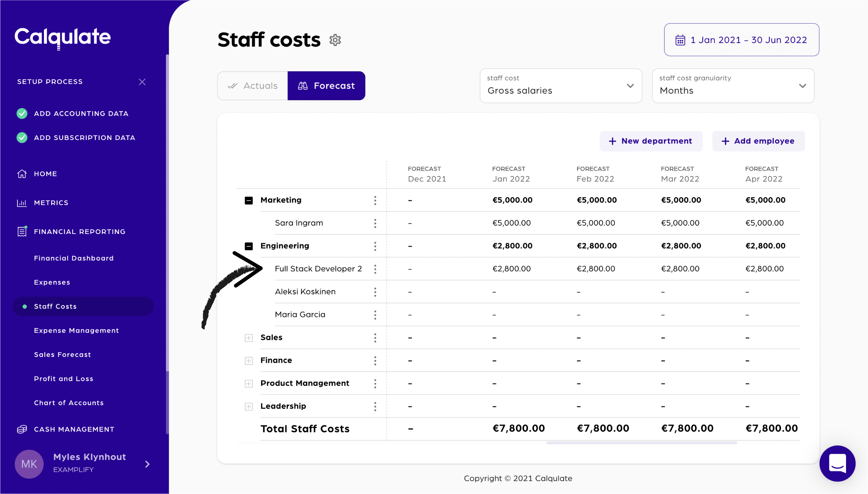Viewport: 868px width, 494px height.
Task: Click the New department button
Action: [x=651, y=141]
